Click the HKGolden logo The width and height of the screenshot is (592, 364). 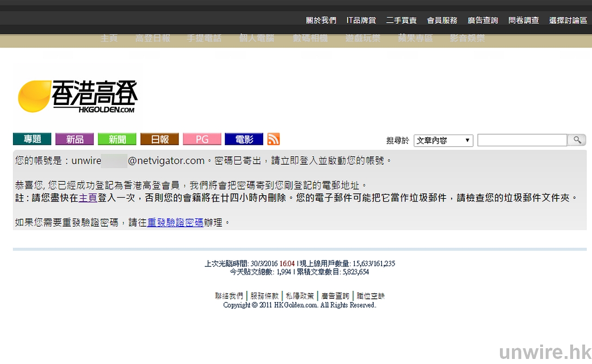(x=78, y=97)
